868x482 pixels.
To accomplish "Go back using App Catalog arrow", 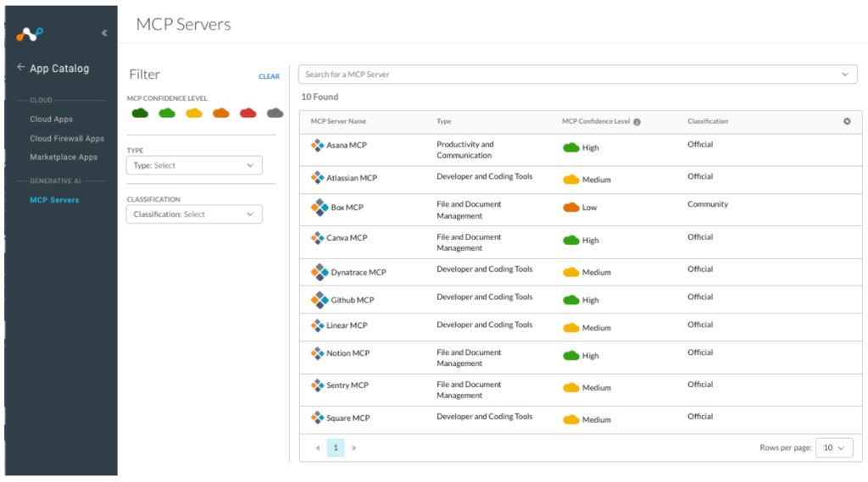I will [20, 67].
